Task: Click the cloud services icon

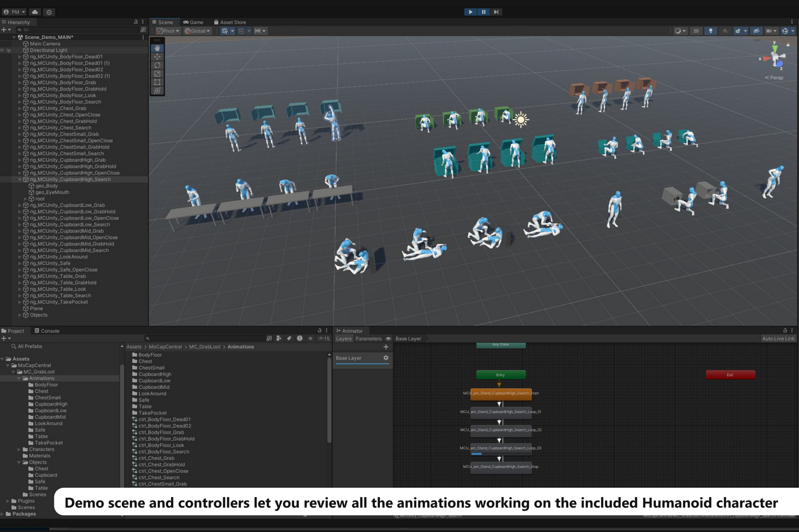Action: click(35, 12)
